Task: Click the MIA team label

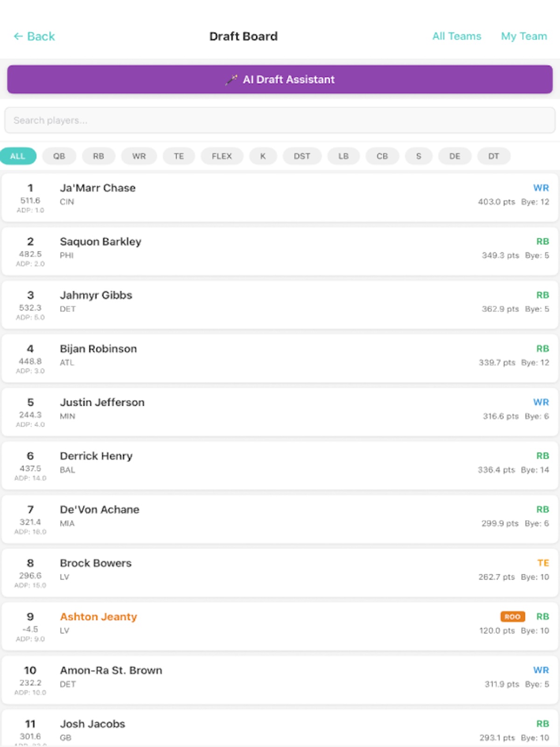Action: (x=67, y=523)
